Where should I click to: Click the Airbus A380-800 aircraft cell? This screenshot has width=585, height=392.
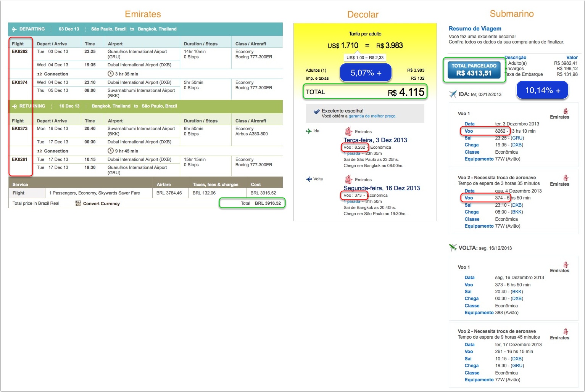(x=251, y=134)
